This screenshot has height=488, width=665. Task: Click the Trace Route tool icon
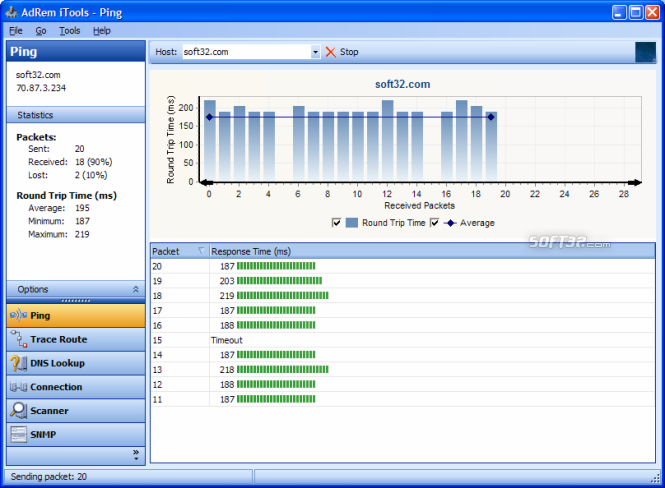click(x=19, y=339)
